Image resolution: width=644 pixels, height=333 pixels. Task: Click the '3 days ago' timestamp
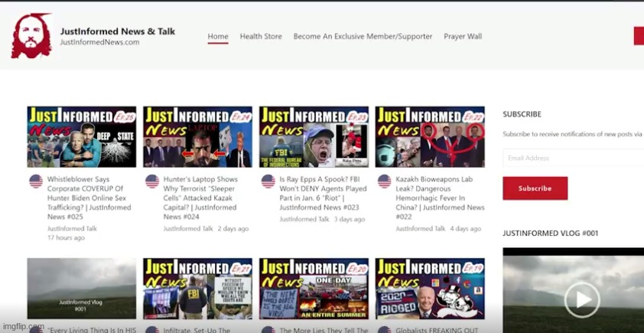click(x=349, y=219)
